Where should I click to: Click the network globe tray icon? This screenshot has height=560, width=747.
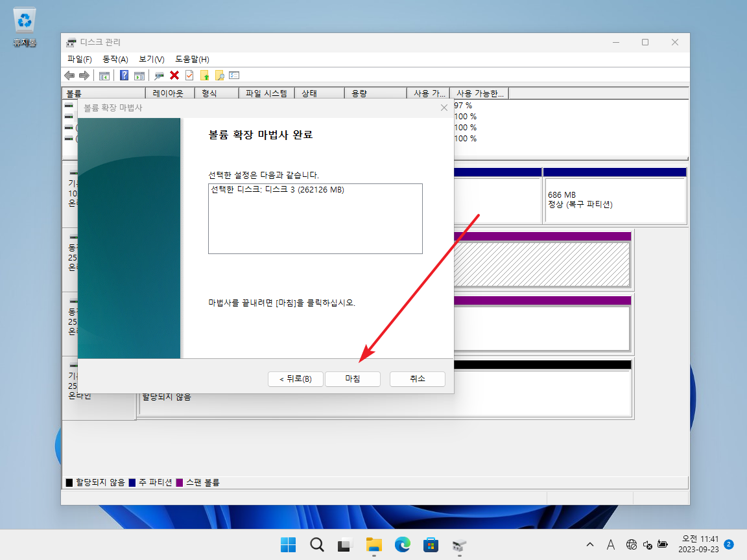pyautogui.click(x=631, y=544)
